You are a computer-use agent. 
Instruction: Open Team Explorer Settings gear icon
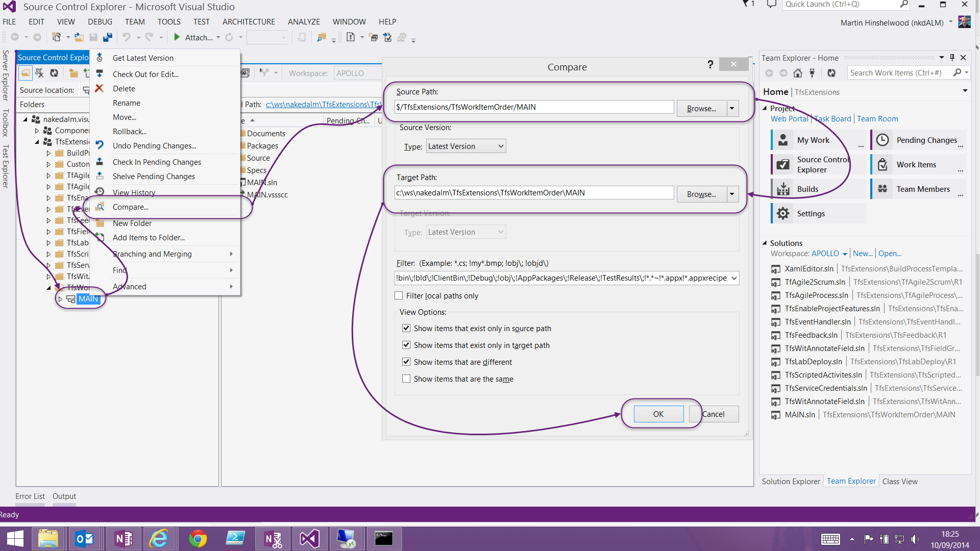tap(783, 213)
